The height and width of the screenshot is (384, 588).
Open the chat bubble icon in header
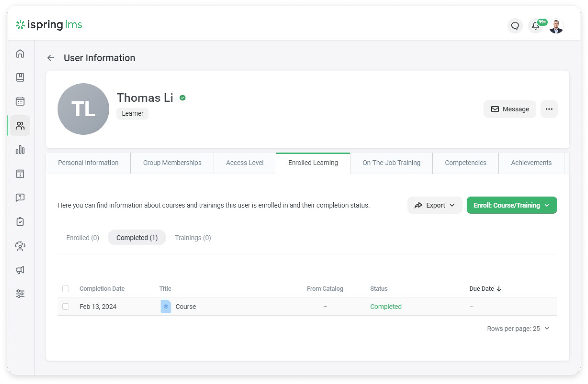point(515,26)
